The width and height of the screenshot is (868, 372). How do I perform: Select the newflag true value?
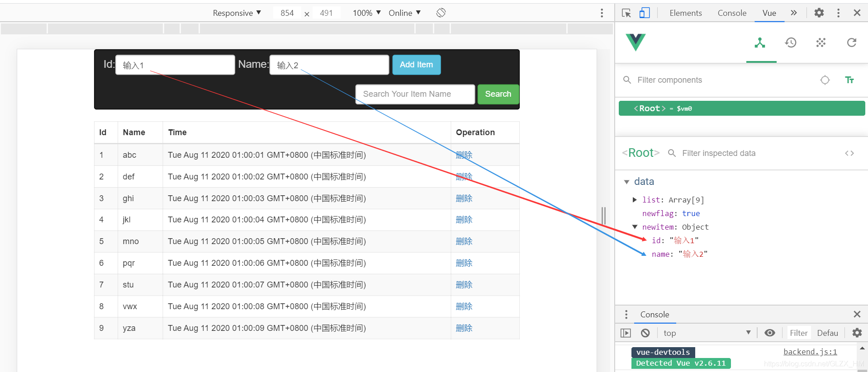[691, 213]
